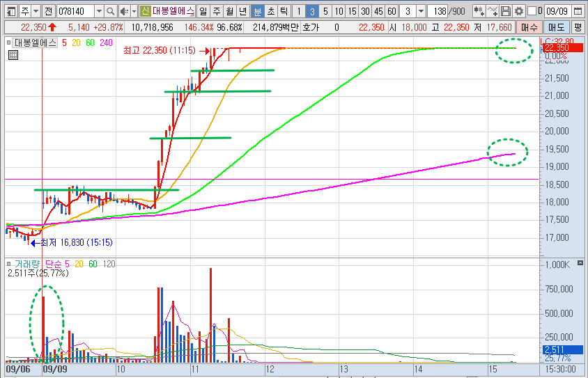Screen dimensions: 588x378
Task: Open the calendar date picker icon
Action: (x=578, y=11)
